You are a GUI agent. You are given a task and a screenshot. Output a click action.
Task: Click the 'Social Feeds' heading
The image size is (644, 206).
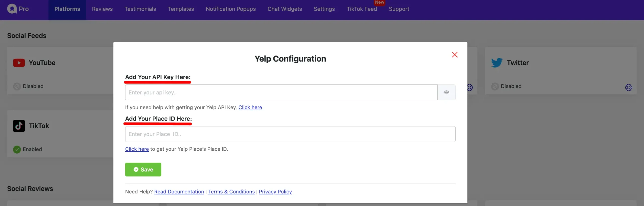[x=27, y=36]
